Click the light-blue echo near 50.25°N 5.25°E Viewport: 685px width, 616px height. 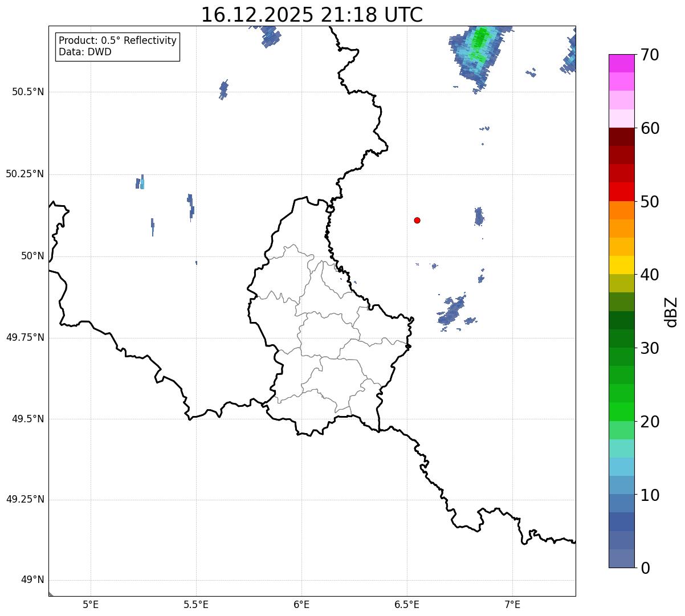pos(142,183)
